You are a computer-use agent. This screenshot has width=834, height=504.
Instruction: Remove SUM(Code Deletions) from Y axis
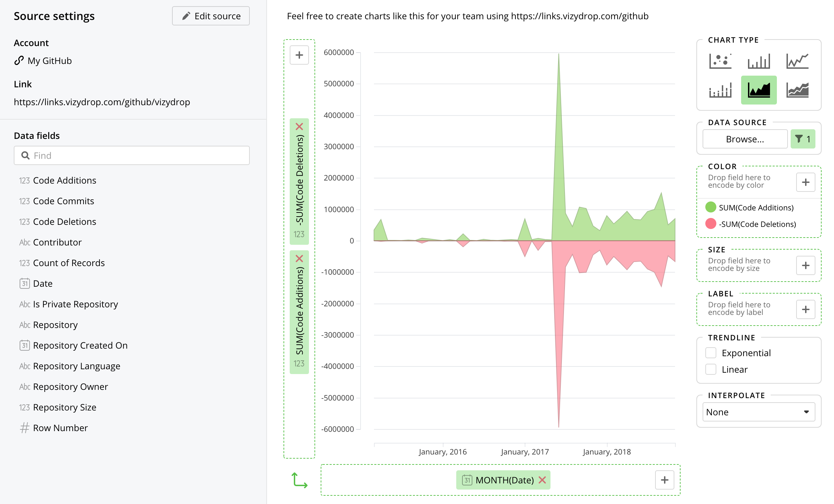tap(299, 127)
